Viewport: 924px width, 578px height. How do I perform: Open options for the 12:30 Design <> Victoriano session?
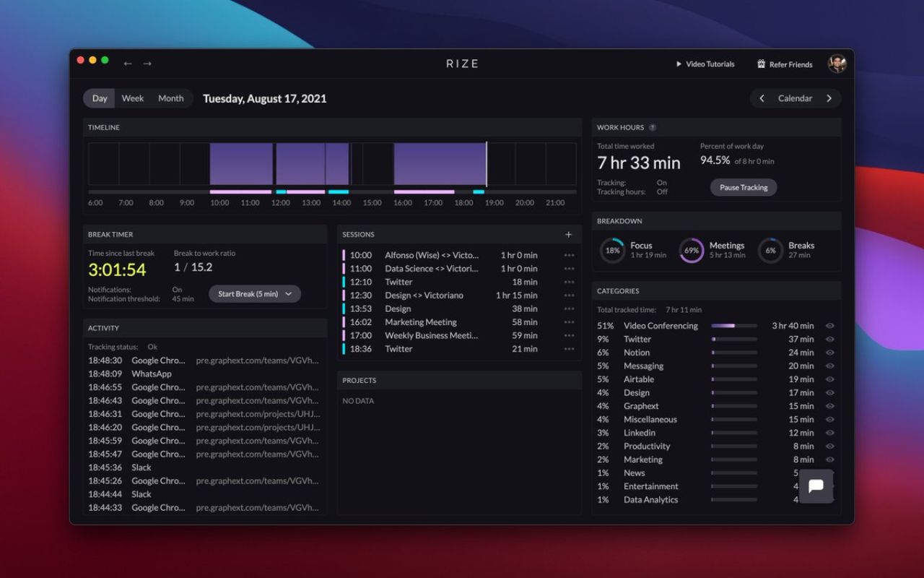tap(570, 296)
